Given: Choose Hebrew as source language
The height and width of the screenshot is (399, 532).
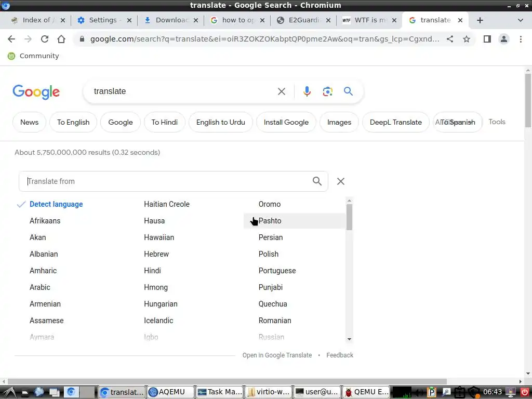Looking at the screenshot, I should pyautogui.click(x=156, y=254).
